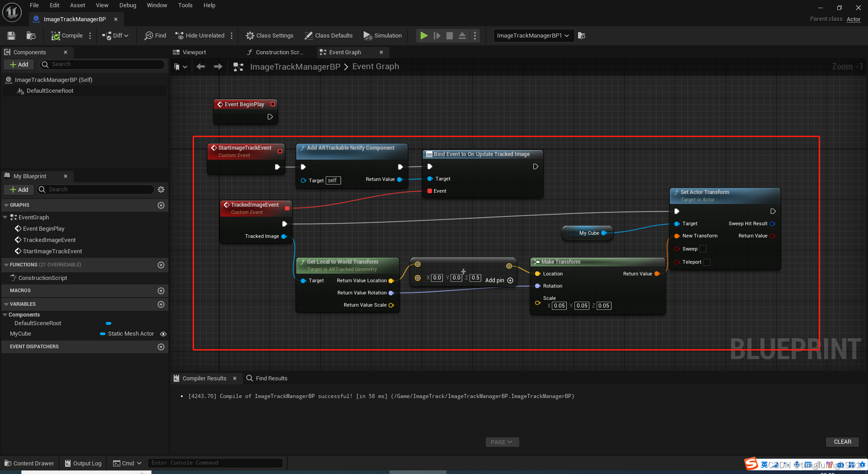Click the Find toolbar button

pyautogui.click(x=155, y=36)
